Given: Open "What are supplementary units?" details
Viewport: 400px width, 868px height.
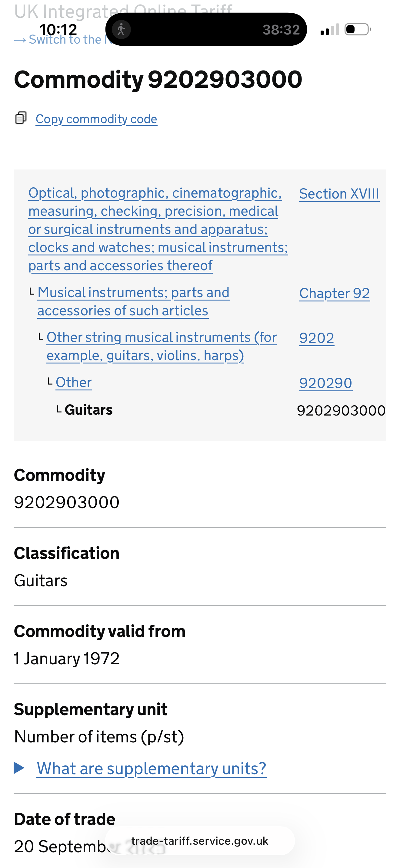Looking at the screenshot, I should [152, 769].
